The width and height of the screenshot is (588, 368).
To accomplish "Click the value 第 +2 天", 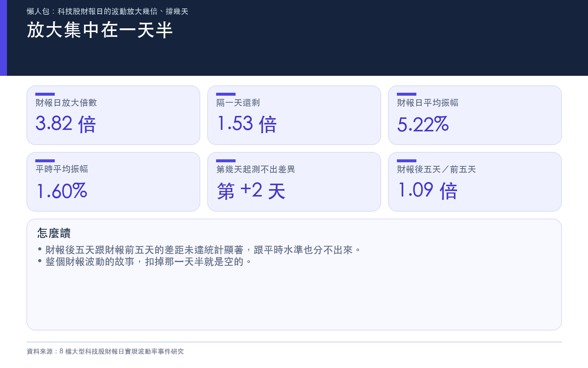I will click(x=251, y=191).
